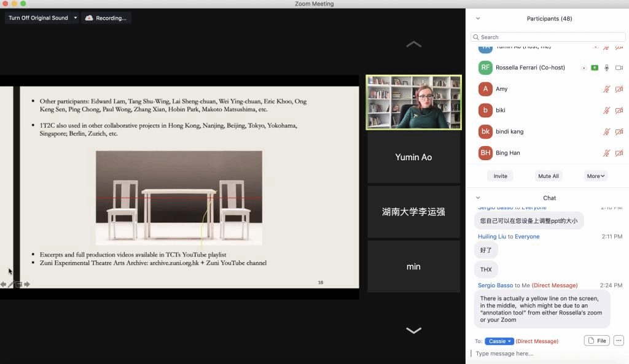Click Mute All button
Image resolution: width=629 pixels, height=364 pixels.
(549, 176)
